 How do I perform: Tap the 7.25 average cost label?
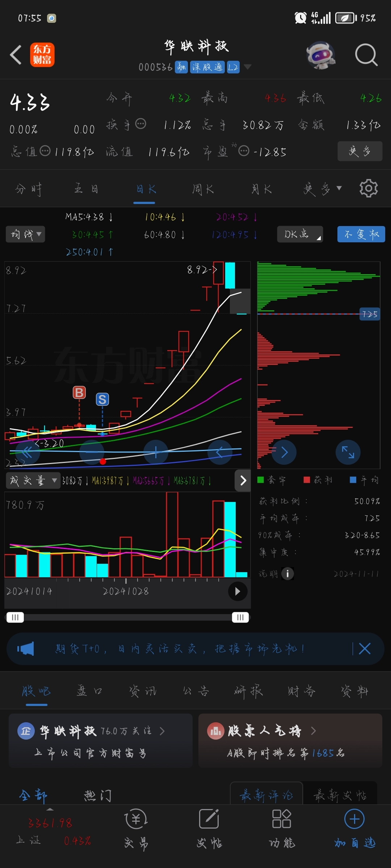point(370,314)
